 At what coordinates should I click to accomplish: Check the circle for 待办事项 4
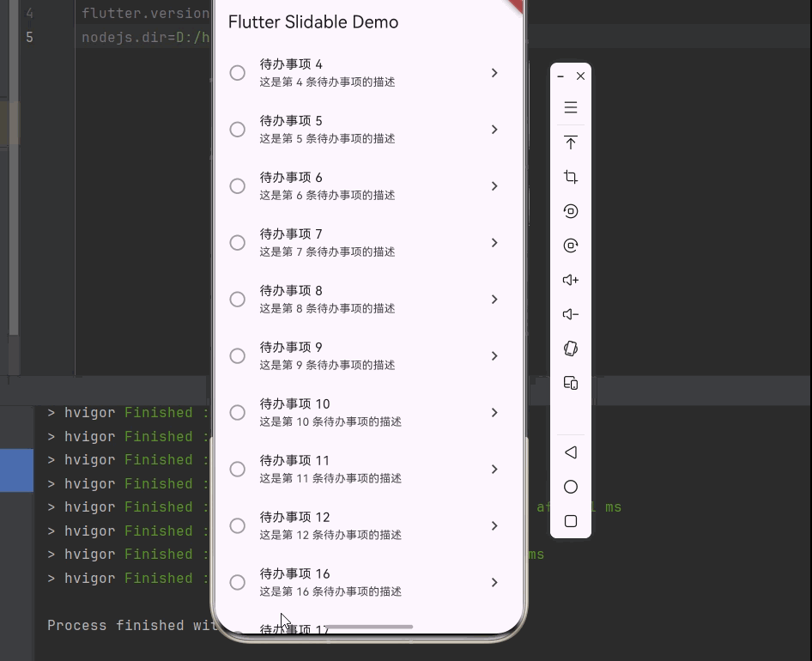click(x=237, y=72)
